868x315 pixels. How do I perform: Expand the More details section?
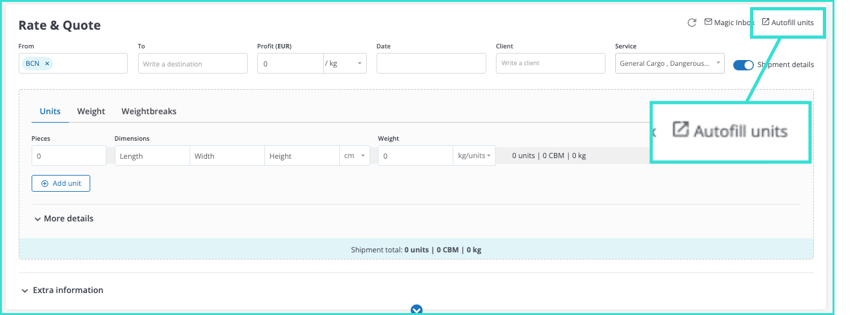point(63,219)
